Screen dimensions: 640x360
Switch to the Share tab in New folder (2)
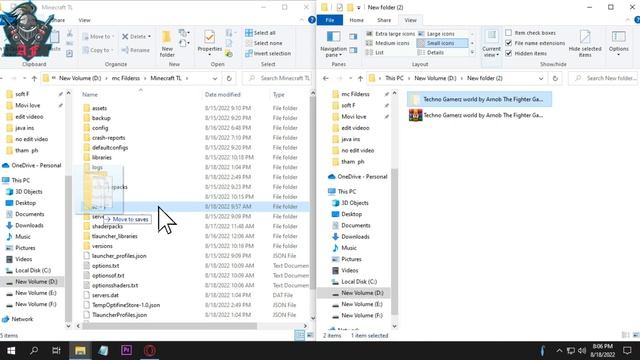coord(384,20)
